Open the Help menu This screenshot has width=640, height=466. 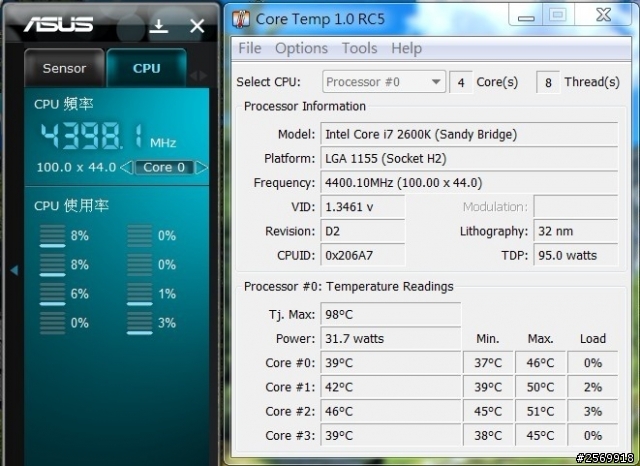click(x=406, y=48)
